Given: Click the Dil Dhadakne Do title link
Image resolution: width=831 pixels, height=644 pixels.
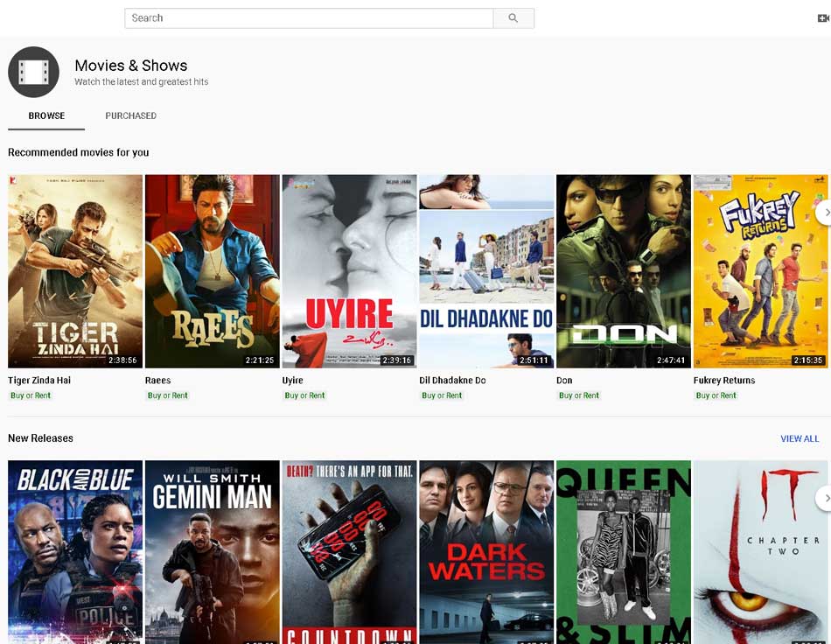Looking at the screenshot, I should (452, 380).
